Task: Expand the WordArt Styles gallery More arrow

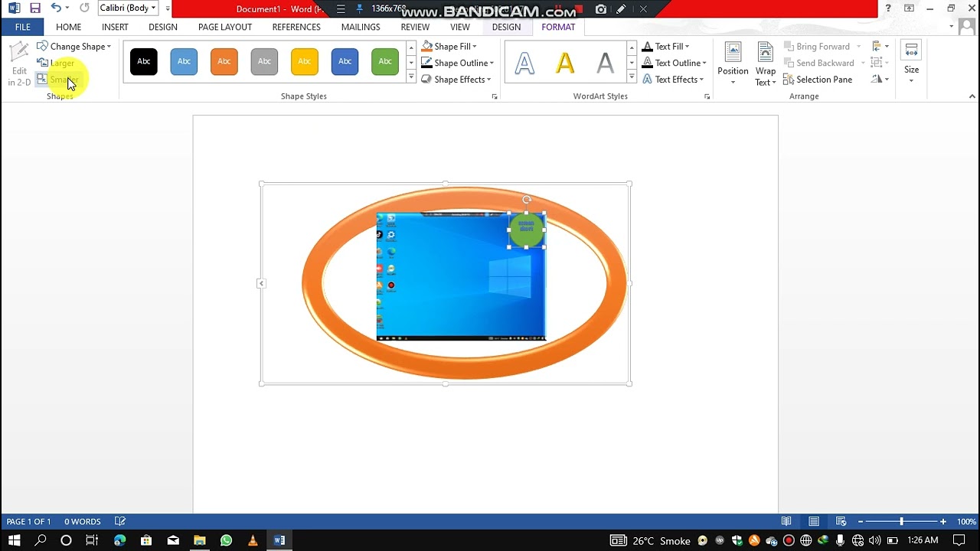Action: coord(632,77)
